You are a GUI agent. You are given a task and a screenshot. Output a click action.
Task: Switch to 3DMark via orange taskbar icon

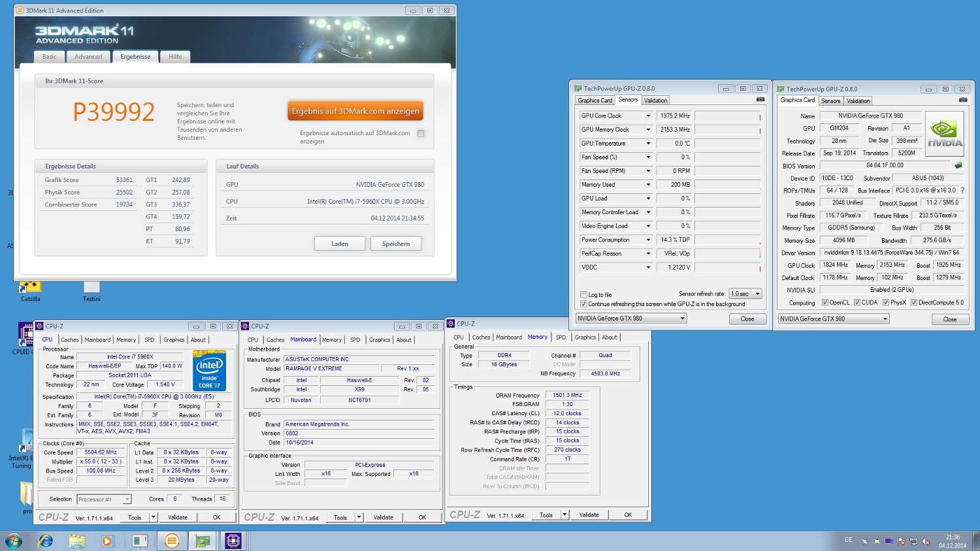coord(171,541)
